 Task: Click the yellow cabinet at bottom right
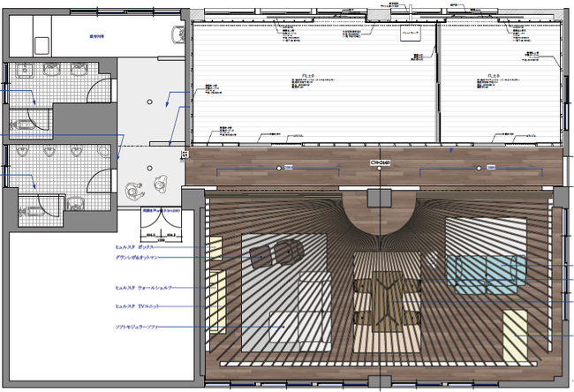(x=515, y=335)
